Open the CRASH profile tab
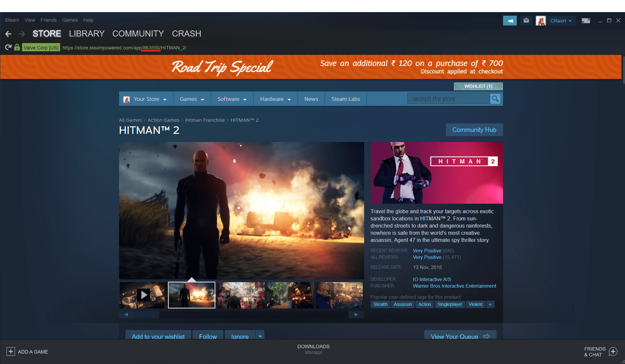Image resolution: width=625 pixels, height=364 pixels. coord(186,34)
